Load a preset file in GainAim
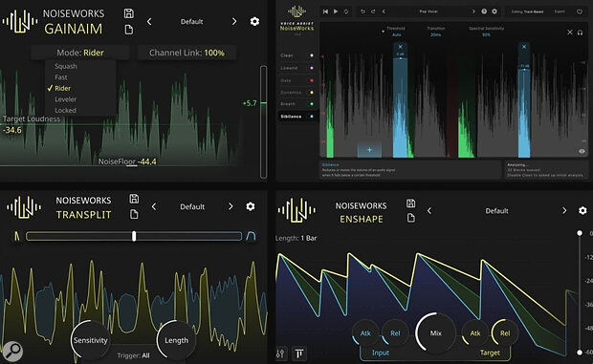593x364 pixels. pyautogui.click(x=129, y=30)
